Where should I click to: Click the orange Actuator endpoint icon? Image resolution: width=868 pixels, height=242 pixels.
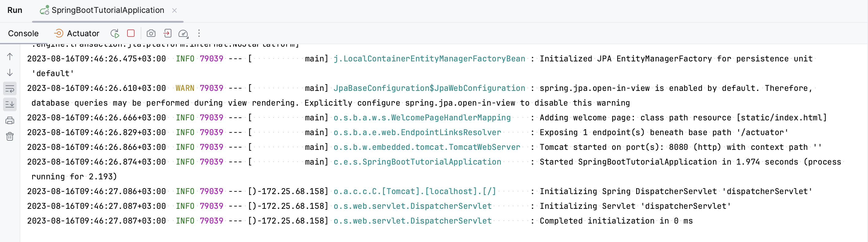[x=59, y=33]
